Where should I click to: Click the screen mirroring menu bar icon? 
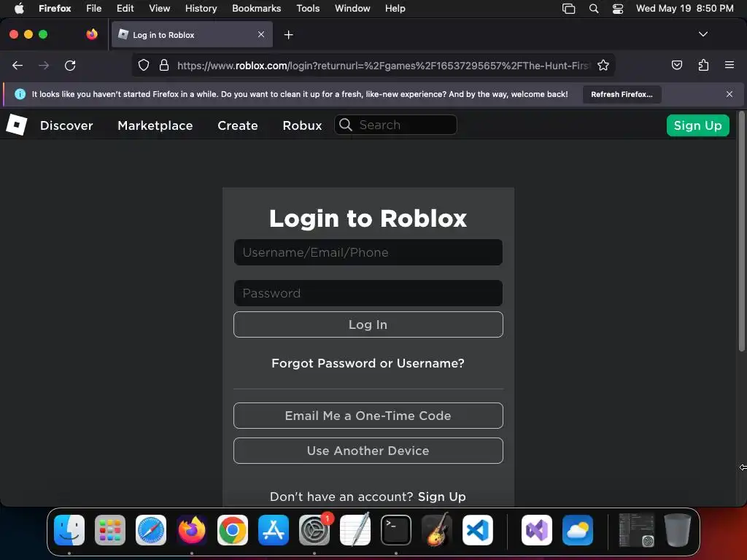click(569, 9)
